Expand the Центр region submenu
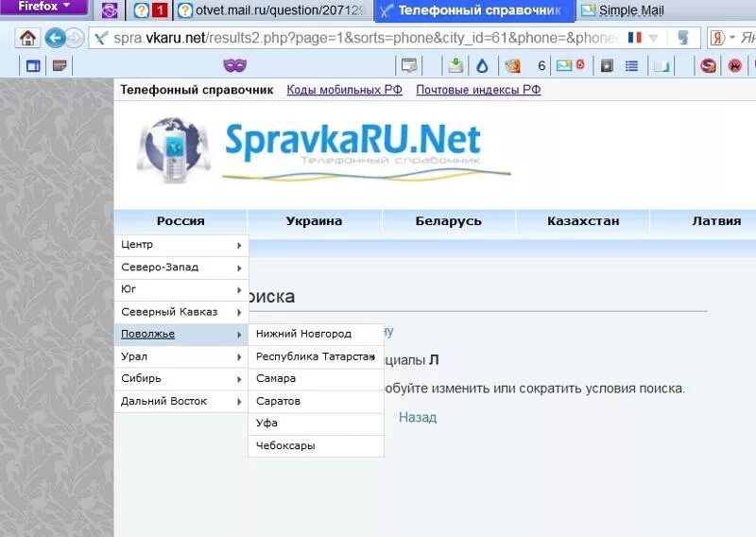This screenshot has width=756, height=537. (x=181, y=245)
